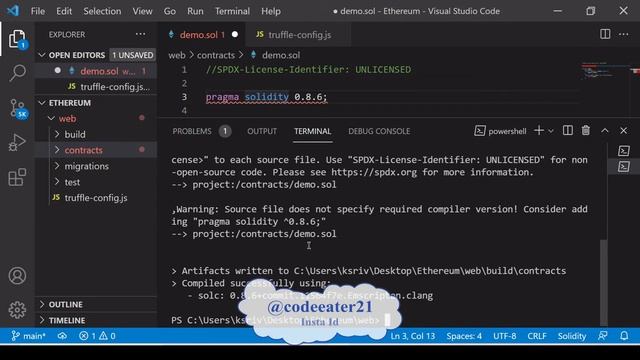Change language mode via Solidity item
The width and height of the screenshot is (640, 360).
point(572,336)
